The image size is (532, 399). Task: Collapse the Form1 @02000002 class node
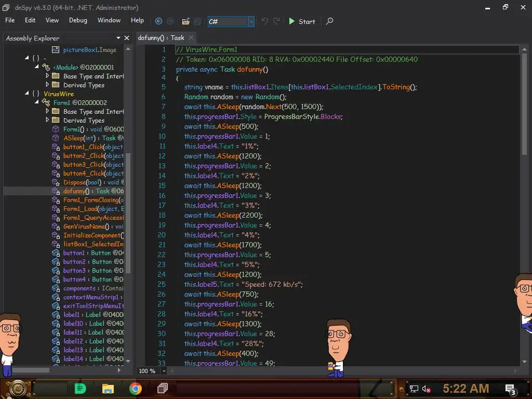37,102
